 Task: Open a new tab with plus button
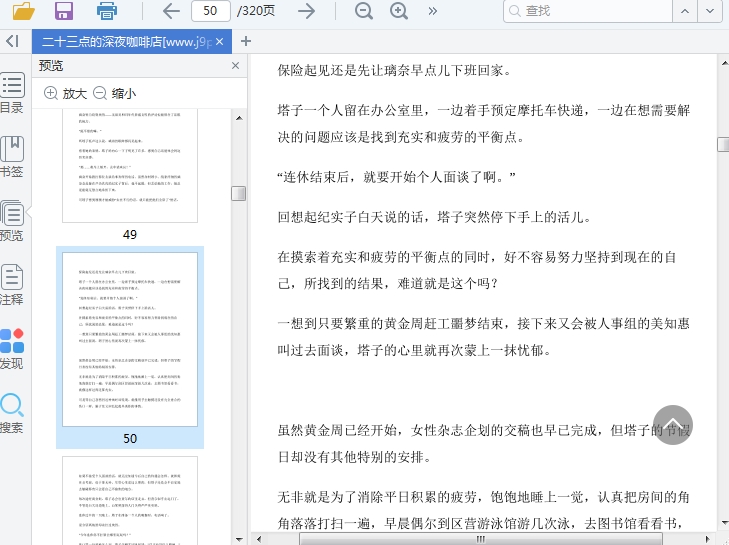(x=246, y=41)
